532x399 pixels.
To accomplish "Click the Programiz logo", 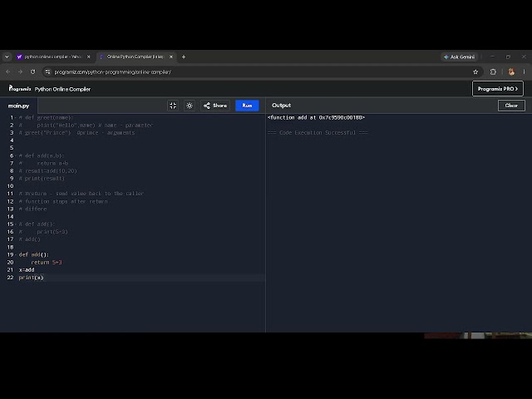I will [x=20, y=89].
